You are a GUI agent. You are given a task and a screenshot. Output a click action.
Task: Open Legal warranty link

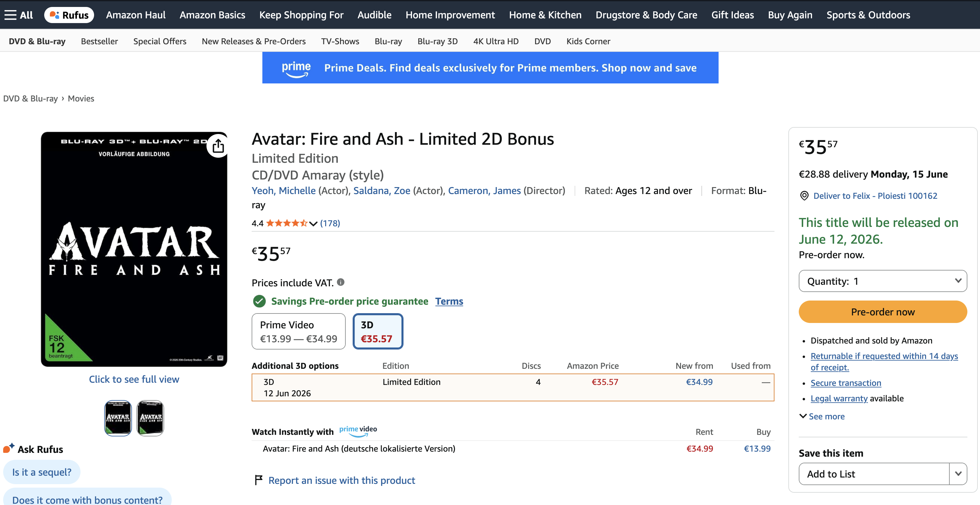tap(839, 399)
